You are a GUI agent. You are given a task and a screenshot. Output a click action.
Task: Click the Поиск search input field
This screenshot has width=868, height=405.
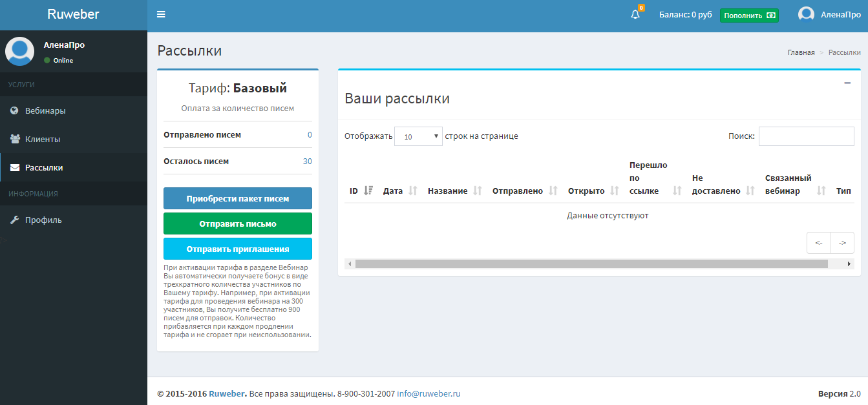click(x=807, y=136)
